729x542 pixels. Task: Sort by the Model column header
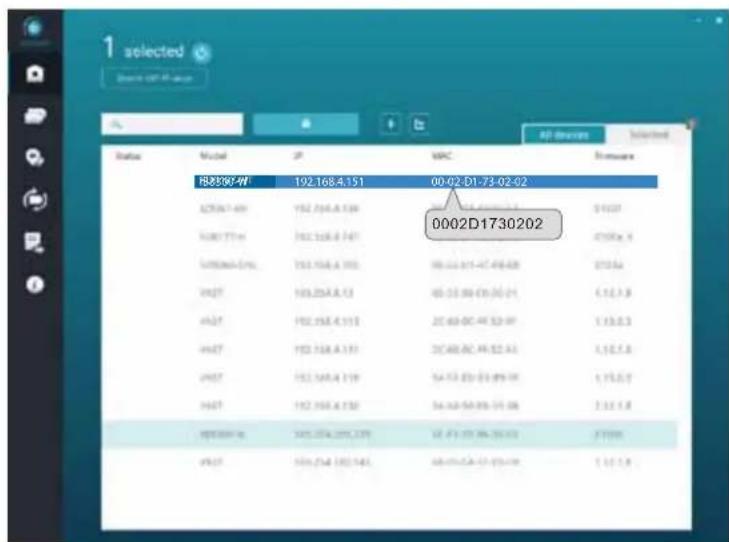(213, 156)
